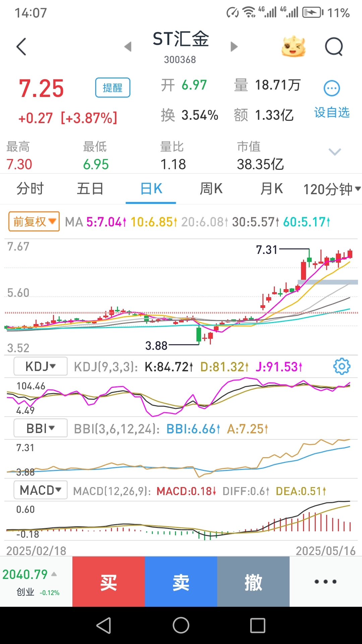This screenshot has height=644, width=362.
Task: Open KDJ indicator settings gear
Action: point(342,366)
